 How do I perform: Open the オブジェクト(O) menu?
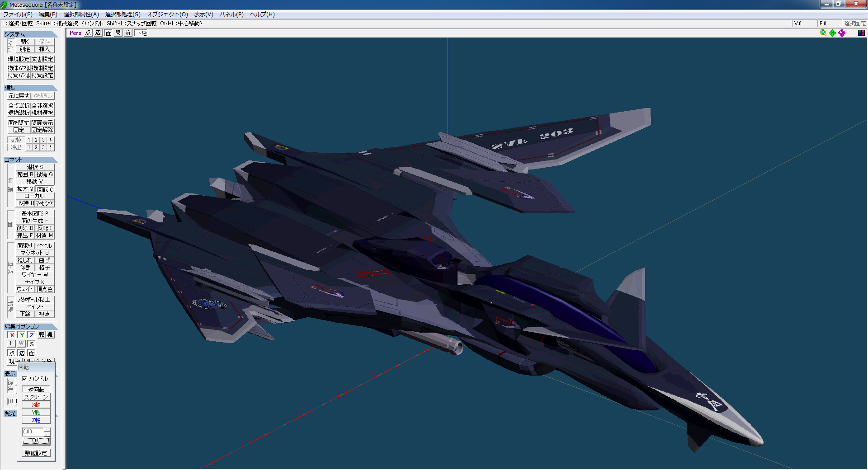(167, 14)
